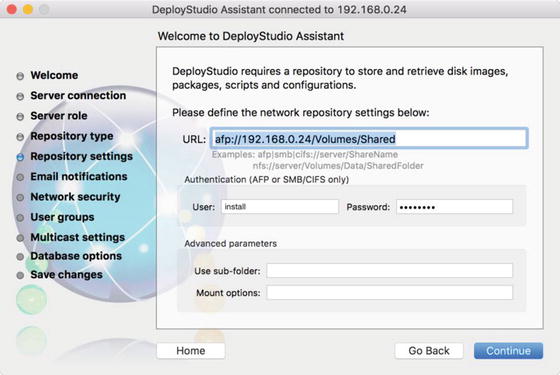The height and width of the screenshot is (375, 560).
Task: Select the Database options step
Action: coord(76,256)
